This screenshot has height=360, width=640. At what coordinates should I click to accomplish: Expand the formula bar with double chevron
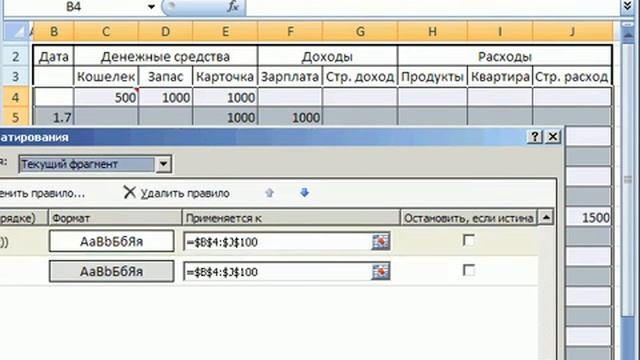tap(628, 7)
